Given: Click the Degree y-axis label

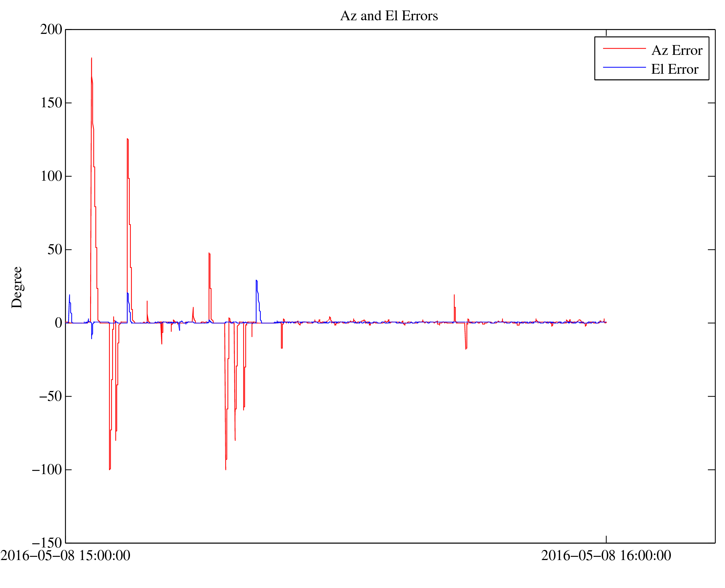Looking at the screenshot, I should click(x=17, y=287).
